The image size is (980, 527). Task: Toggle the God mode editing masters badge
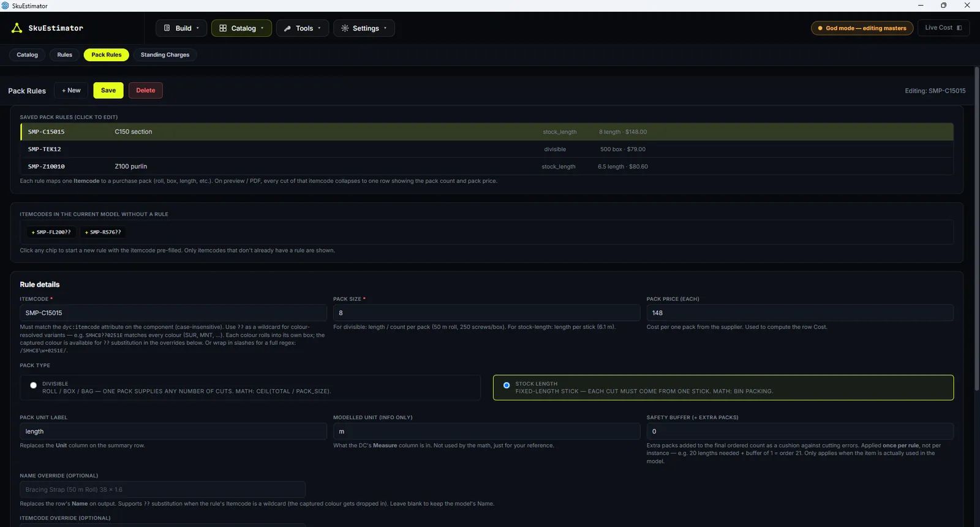[862, 28]
